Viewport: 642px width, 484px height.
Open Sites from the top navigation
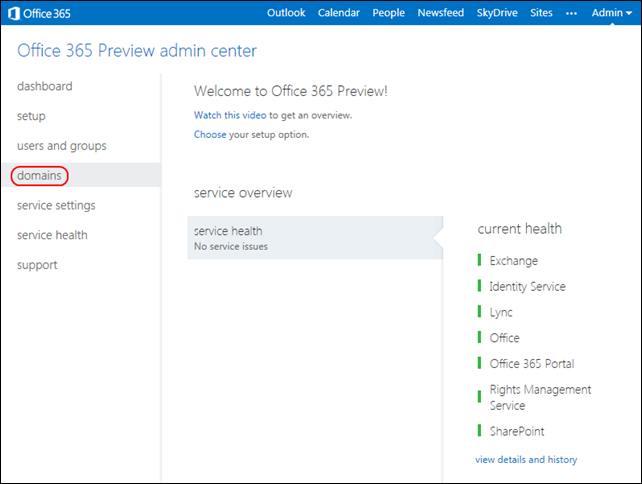pyautogui.click(x=541, y=13)
